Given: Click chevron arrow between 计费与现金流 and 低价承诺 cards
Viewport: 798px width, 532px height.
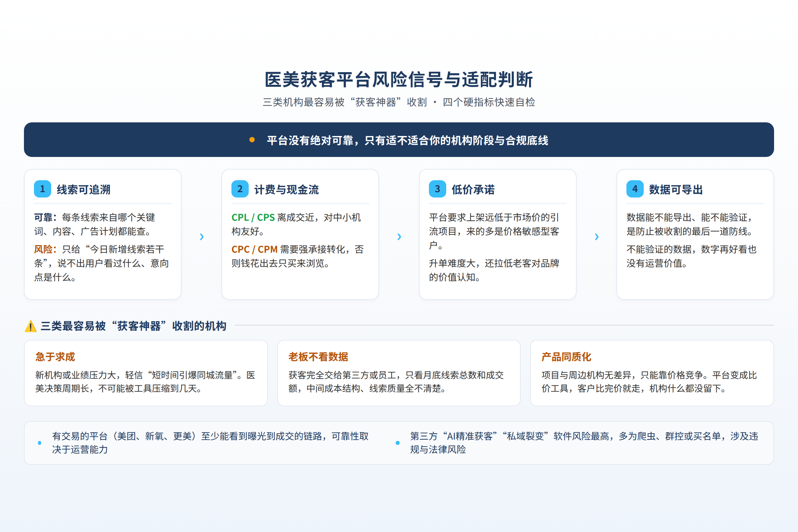Looking at the screenshot, I should (399, 236).
